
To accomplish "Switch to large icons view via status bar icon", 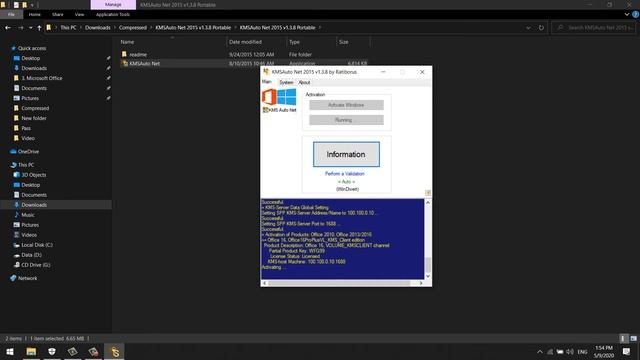I will 633,338.
